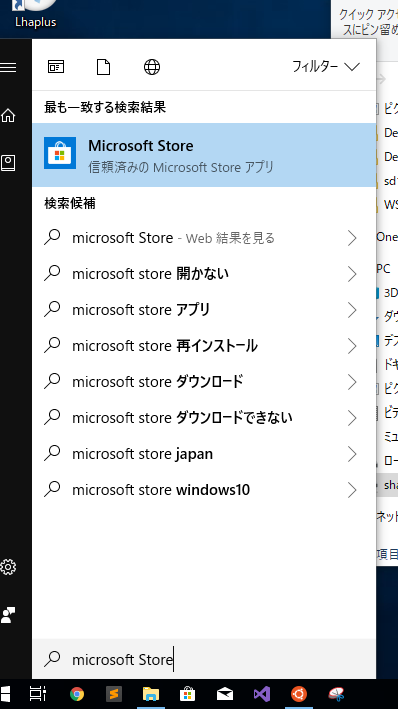Filter results by Web globe icon
The image size is (398, 709).
[152, 67]
